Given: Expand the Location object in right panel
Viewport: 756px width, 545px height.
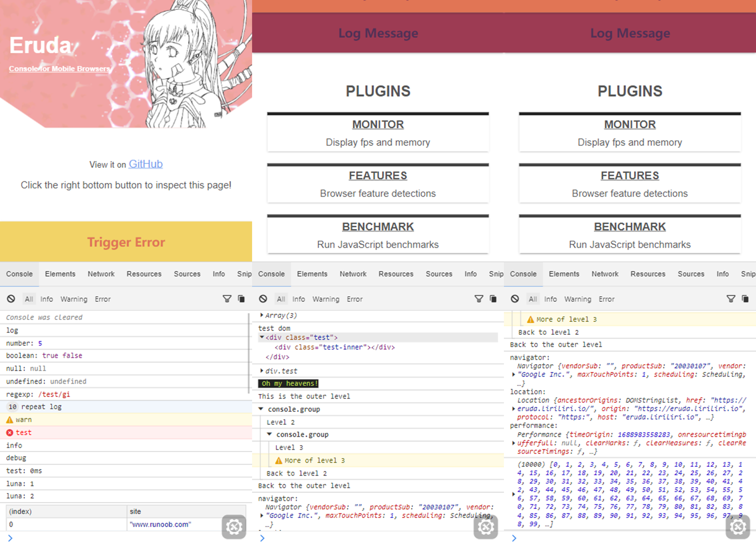Looking at the screenshot, I should pos(514,408).
